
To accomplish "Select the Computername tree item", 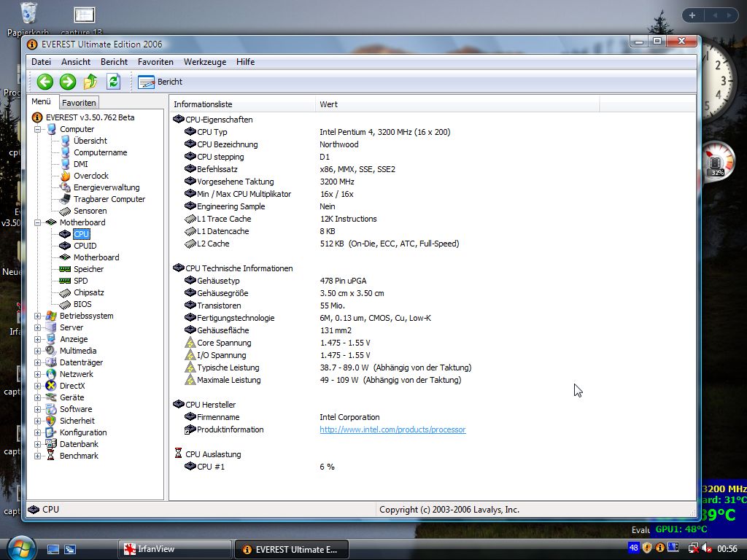I will coord(100,152).
